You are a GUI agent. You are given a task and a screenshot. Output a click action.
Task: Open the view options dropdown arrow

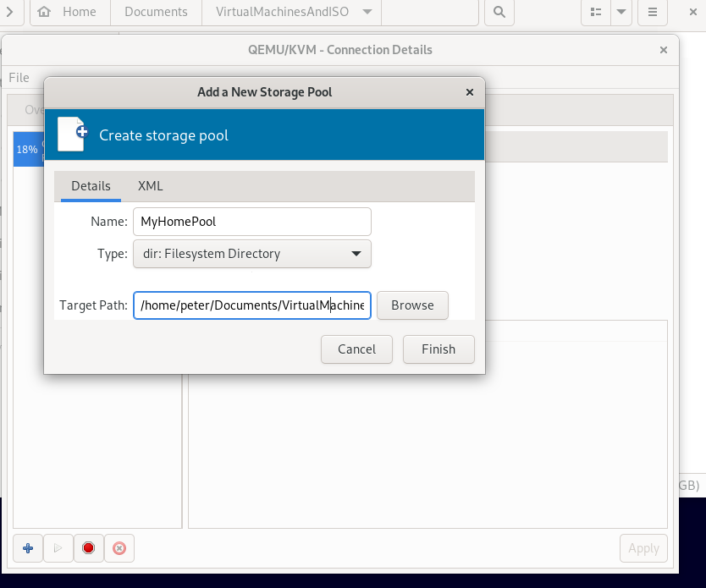(621, 12)
